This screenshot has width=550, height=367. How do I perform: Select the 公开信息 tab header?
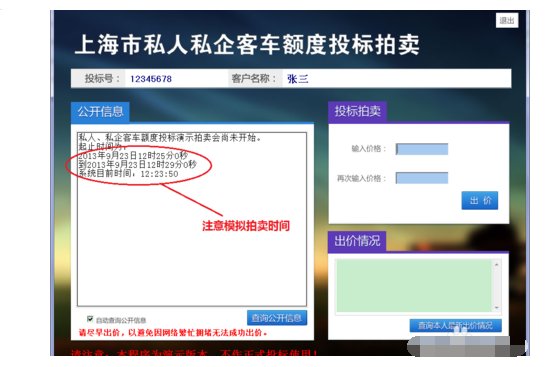click(x=100, y=112)
